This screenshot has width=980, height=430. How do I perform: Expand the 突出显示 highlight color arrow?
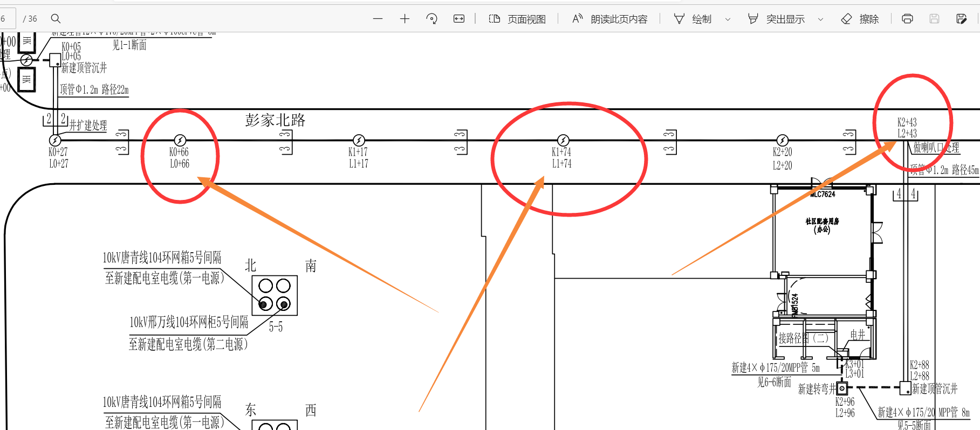click(820, 19)
